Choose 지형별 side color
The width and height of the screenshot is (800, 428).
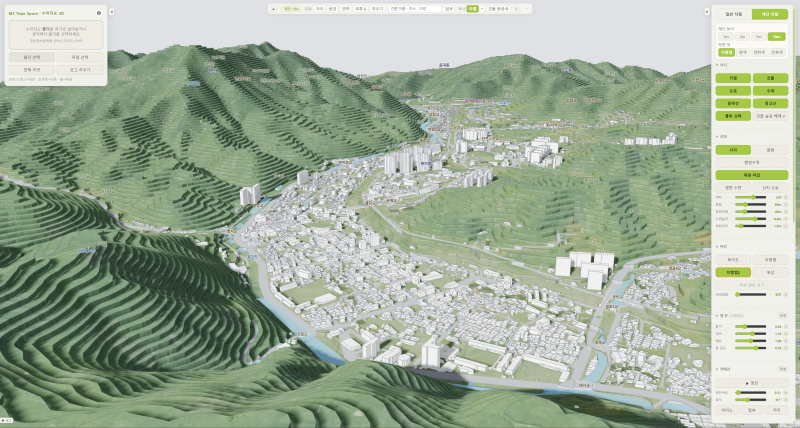tap(727, 53)
